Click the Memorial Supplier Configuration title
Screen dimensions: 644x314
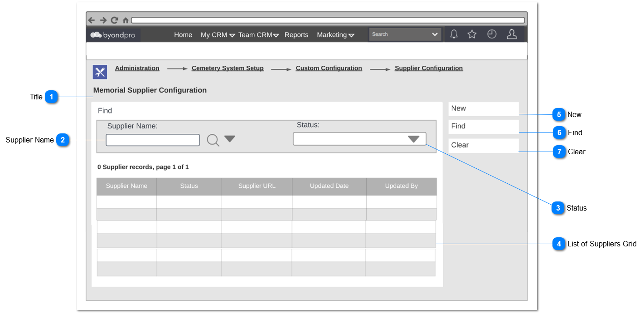point(150,90)
